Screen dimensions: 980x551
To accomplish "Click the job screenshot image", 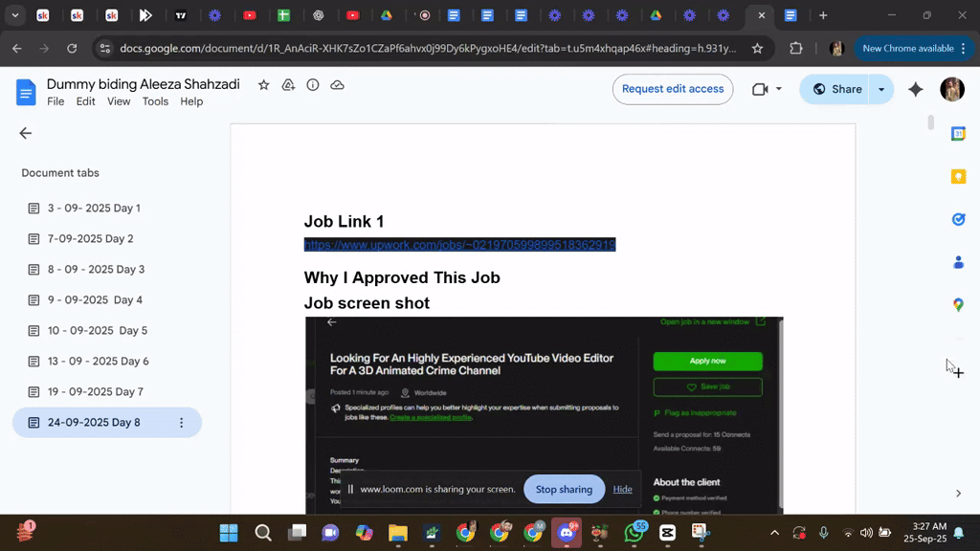I will 544,415.
